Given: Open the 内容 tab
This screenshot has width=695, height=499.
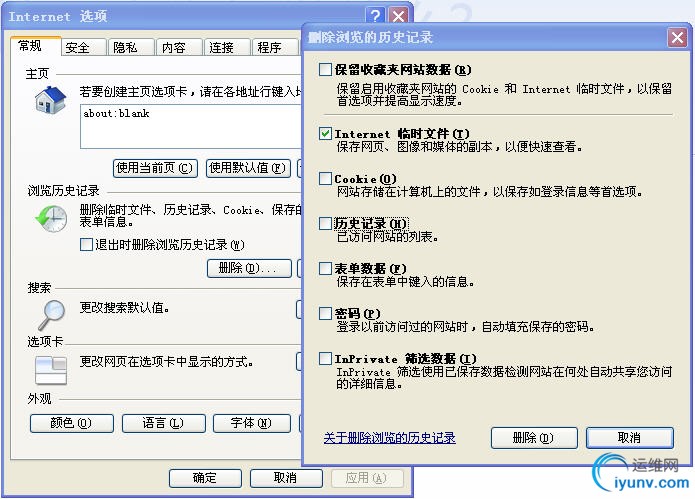Looking at the screenshot, I should [x=180, y=47].
